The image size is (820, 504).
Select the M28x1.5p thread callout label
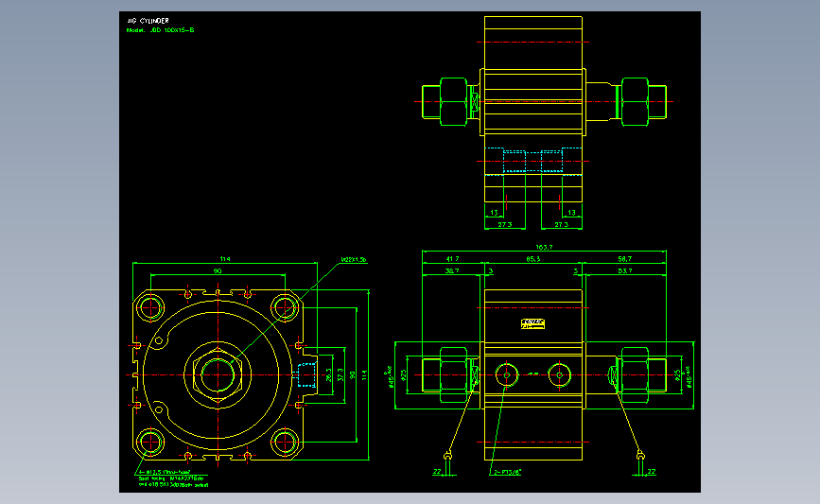tap(354, 259)
